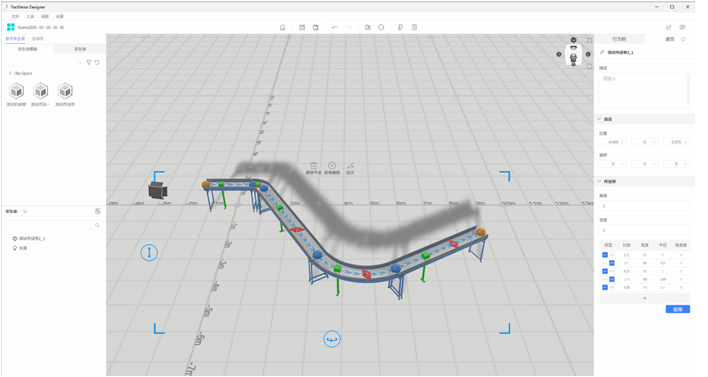Open the 设置 menu
708x377 pixels.
[60, 17]
